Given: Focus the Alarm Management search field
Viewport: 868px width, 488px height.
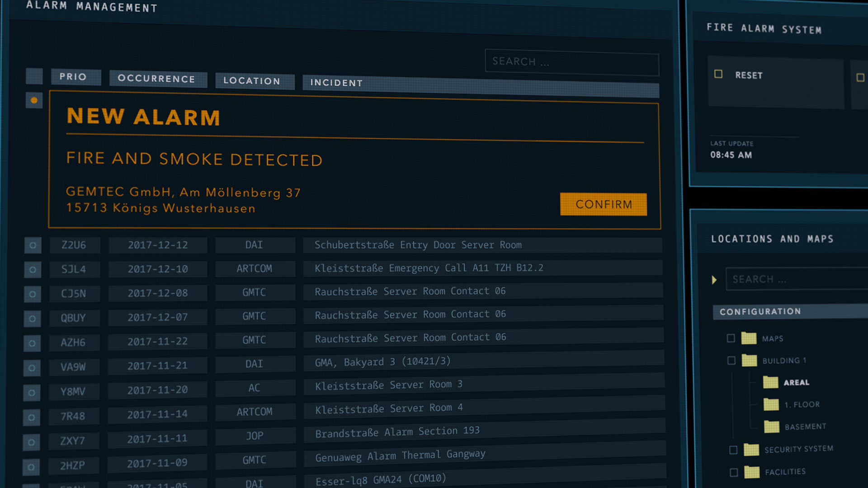Looking at the screenshot, I should click(x=571, y=62).
